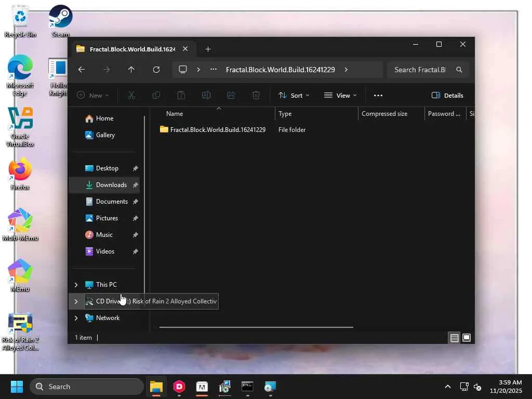Select the Firefox desktop shortcut
The height and width of the screenshot is (399, 532).
(x=20, y=174)
